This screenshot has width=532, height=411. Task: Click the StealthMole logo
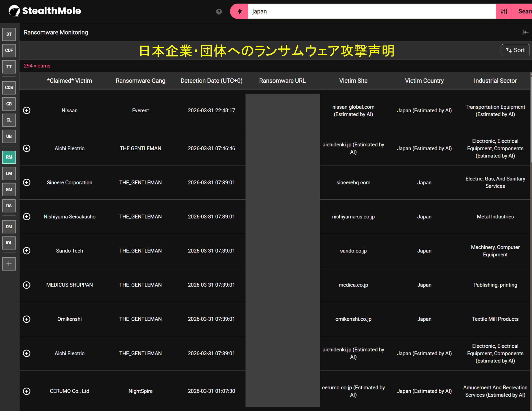(45, 11)
